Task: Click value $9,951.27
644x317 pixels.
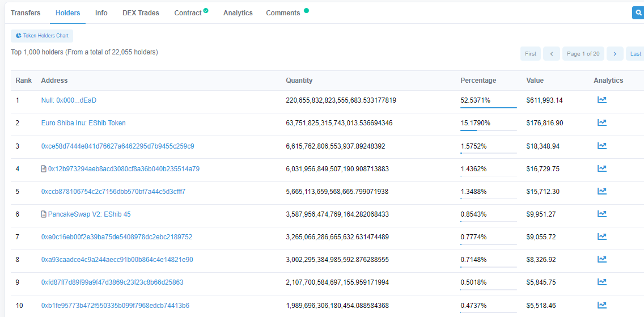Action: click(x=541, y=214)
